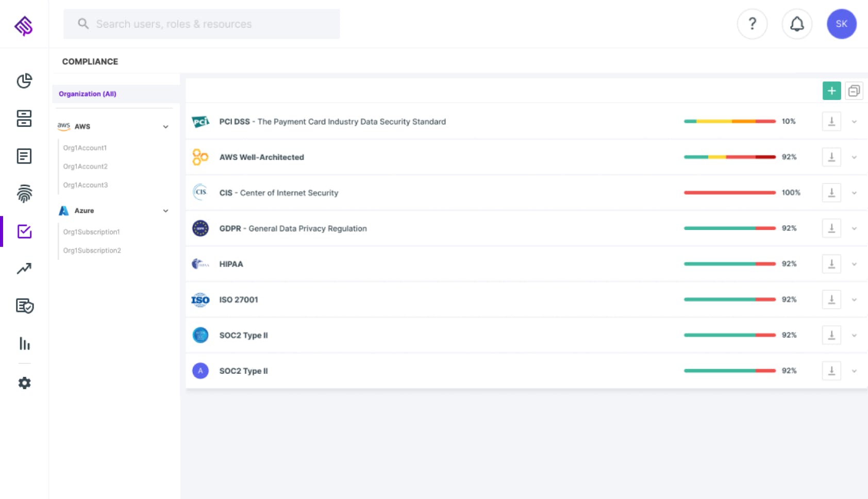
Task: Select Organization (All) scope
Action: coord(88,94)
